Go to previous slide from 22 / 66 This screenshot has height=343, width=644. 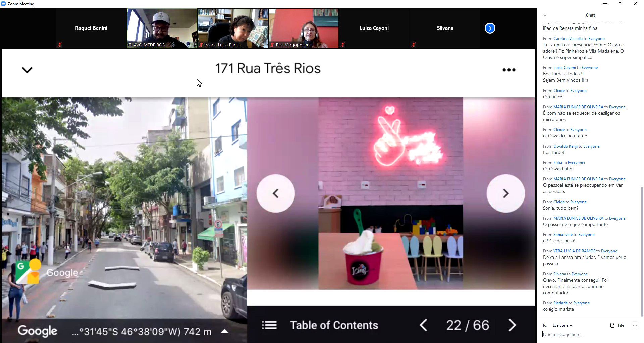pyautogui.click(x=423, y=325)
